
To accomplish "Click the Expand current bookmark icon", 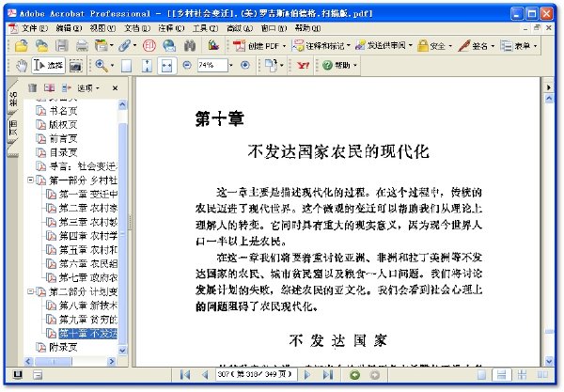I will click(67, 87).
